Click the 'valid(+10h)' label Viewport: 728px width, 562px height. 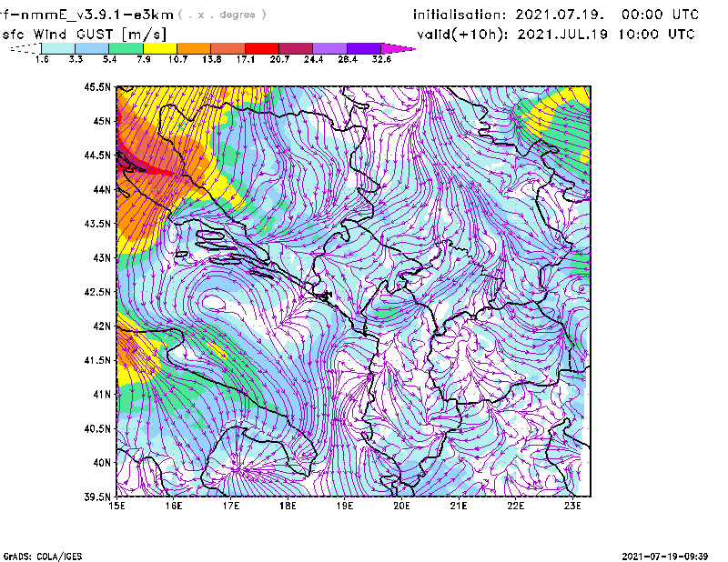click(462, 35)
